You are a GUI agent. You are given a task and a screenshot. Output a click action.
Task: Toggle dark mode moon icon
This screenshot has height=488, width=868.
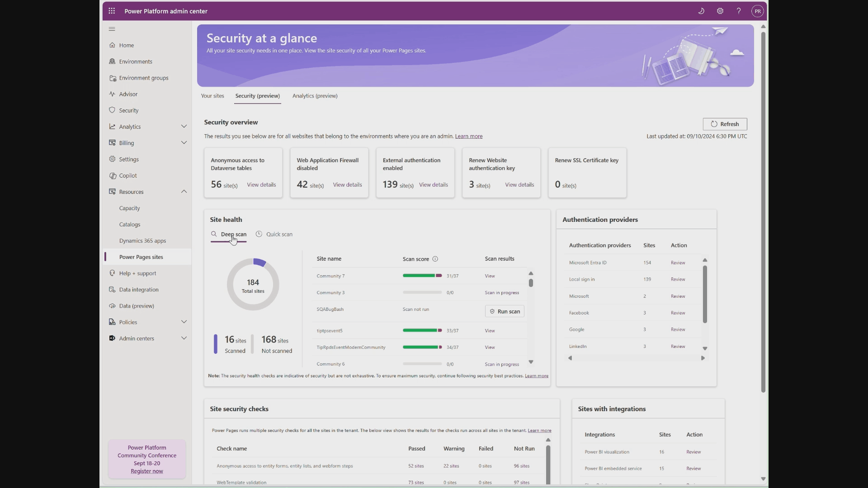(701, 11)
